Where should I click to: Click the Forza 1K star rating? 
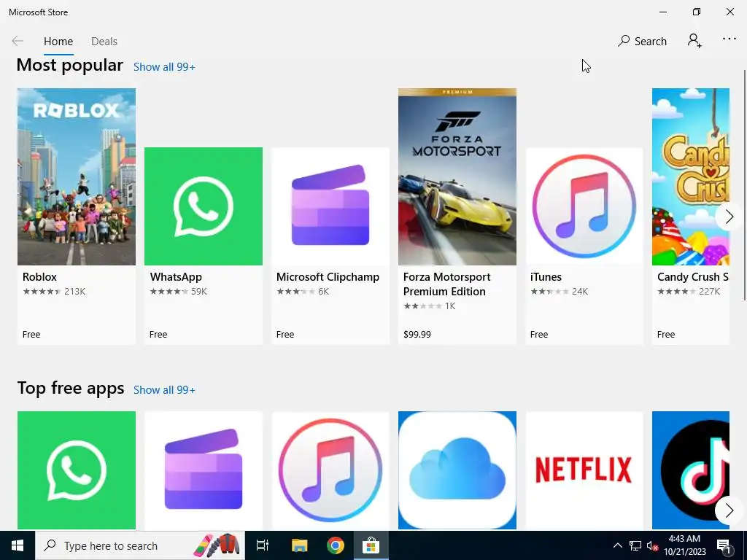pyautogui.click(x=429, y=306)
